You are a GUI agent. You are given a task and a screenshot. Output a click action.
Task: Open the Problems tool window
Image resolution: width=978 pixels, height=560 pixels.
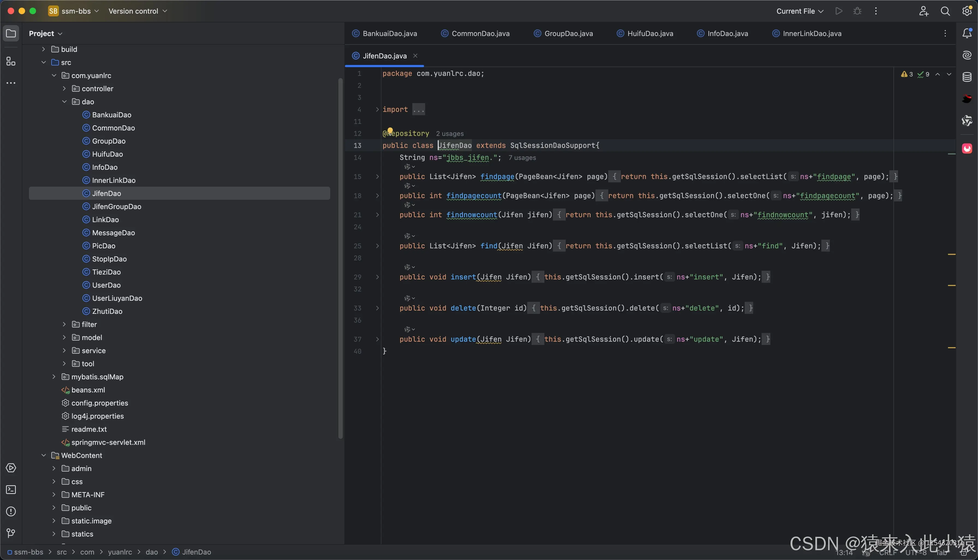11,511
